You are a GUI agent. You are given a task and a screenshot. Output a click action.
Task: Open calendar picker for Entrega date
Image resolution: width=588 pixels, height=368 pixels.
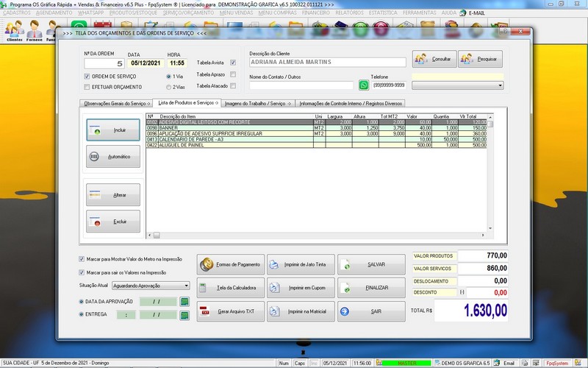click(x=184, y=316)
